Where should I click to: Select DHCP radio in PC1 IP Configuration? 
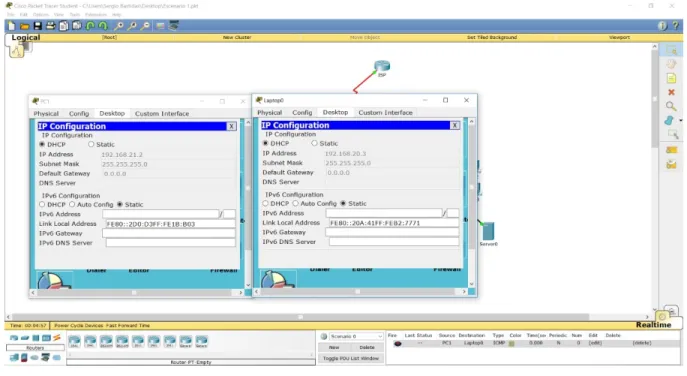pos(42,144)
